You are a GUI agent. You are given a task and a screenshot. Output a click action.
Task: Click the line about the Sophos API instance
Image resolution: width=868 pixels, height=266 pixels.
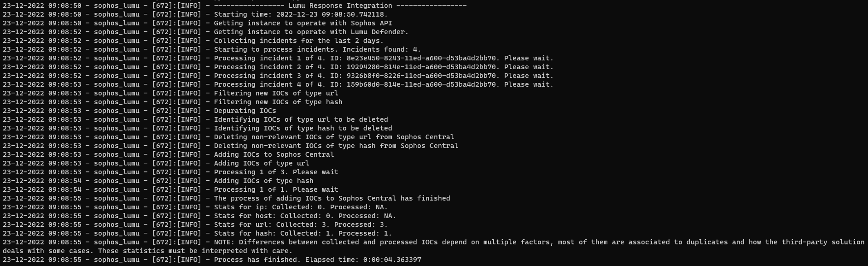[x=303, y=23]
